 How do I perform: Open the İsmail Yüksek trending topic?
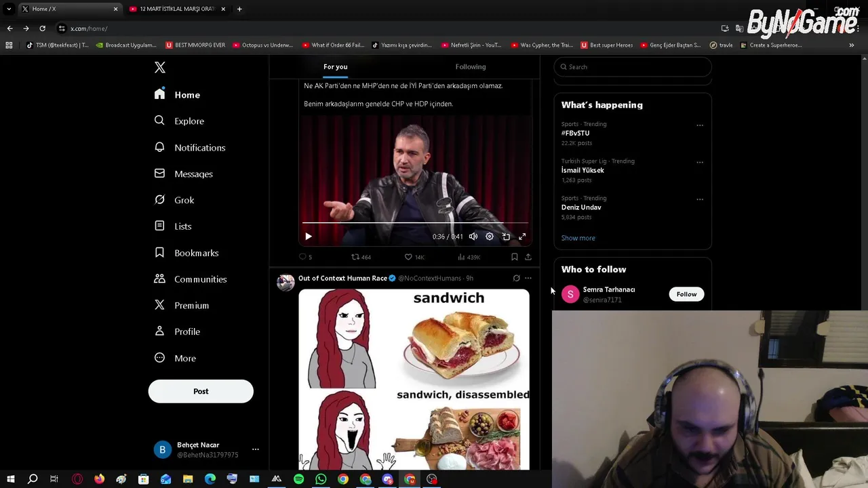tap(583, 170)
